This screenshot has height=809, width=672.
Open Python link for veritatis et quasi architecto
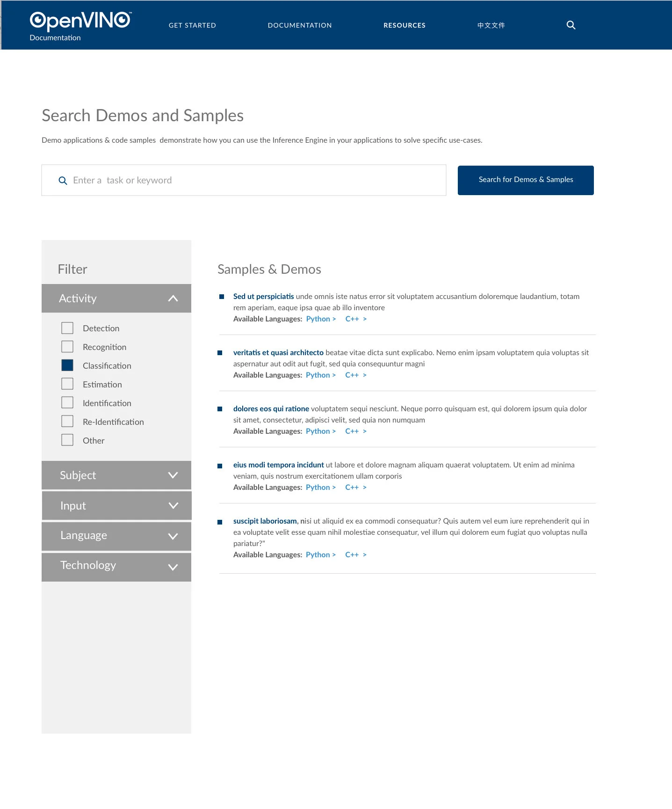pos(321,375)
